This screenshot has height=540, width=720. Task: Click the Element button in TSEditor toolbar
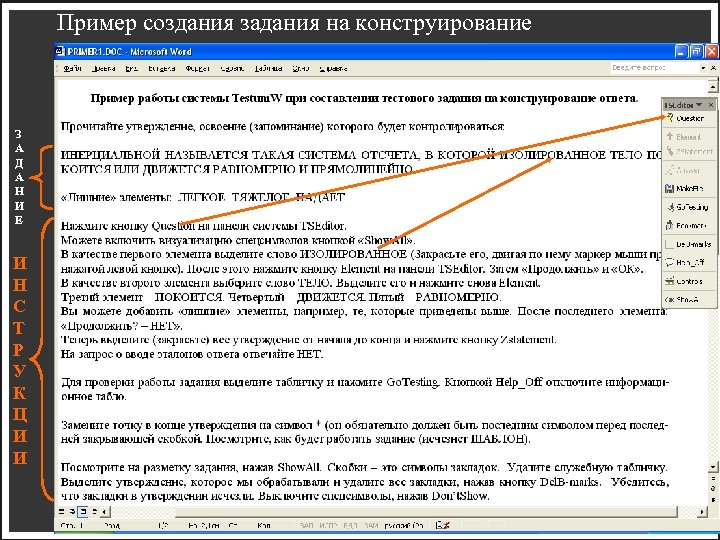coord(684,137)
